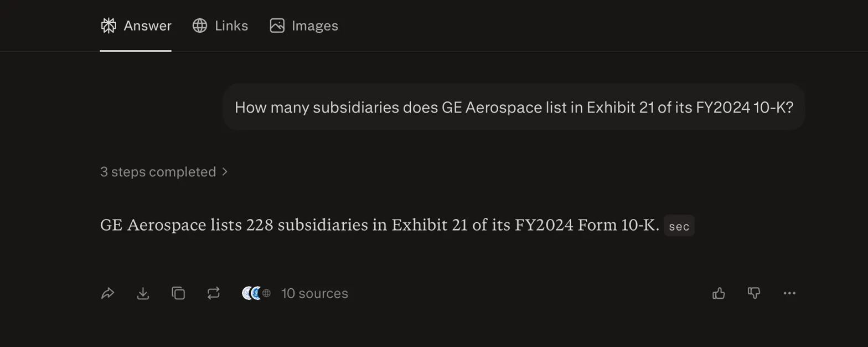
Task: Click the SEC seal source favicon
Action: [x=246, y=293]
